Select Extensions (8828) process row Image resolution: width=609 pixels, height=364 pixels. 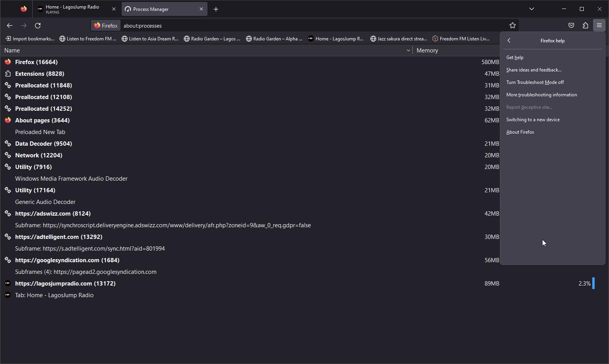tap(250, 73)
